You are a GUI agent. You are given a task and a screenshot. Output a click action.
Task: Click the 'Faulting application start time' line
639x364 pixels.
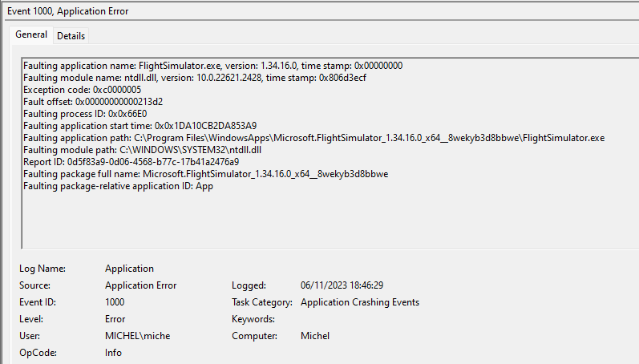click(x=140, y=126)
